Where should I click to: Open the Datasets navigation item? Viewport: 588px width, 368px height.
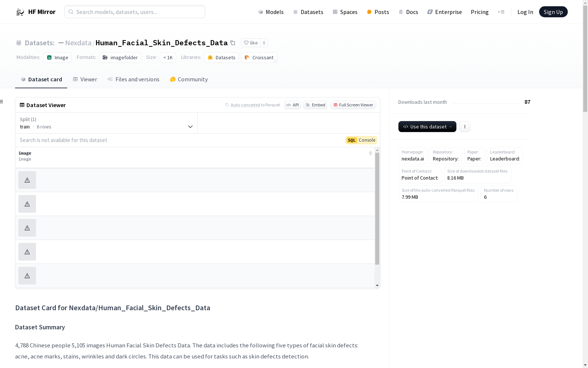coord(308,12)
